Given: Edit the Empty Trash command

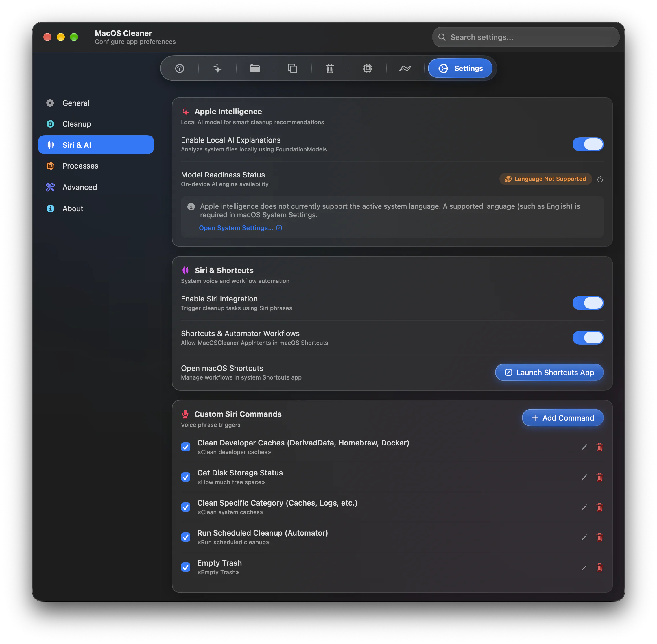Looking at the screenshot, I should 584,568.
